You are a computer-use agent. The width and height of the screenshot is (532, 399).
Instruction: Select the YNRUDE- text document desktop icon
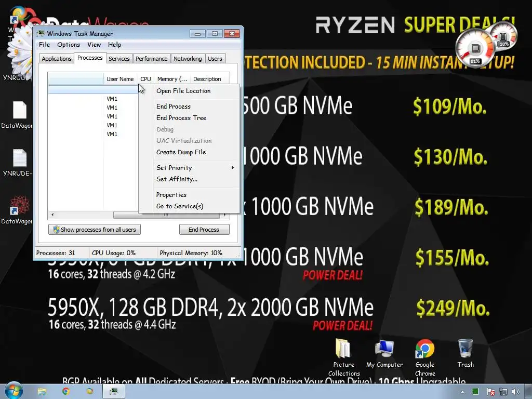(x=19, y=163)
